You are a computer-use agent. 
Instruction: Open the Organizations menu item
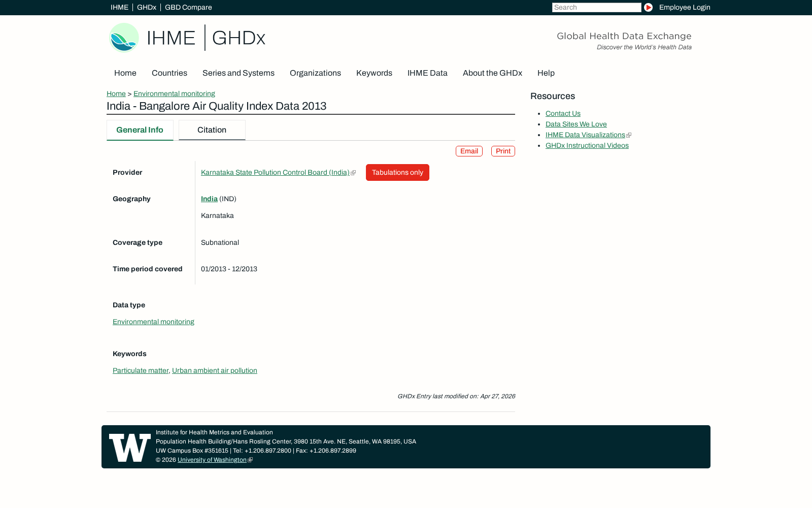coord(315,73)
